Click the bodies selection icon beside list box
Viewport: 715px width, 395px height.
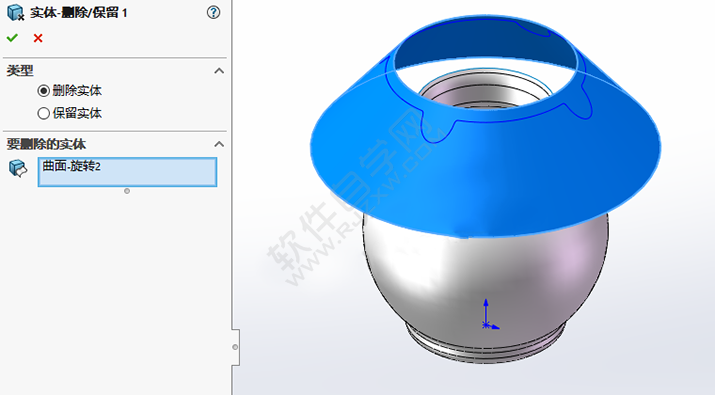[18, 168]
